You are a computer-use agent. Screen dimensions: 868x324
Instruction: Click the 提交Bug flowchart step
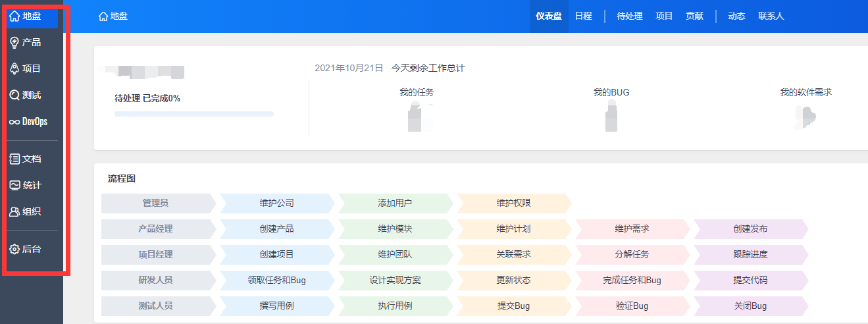pos(513,306)
